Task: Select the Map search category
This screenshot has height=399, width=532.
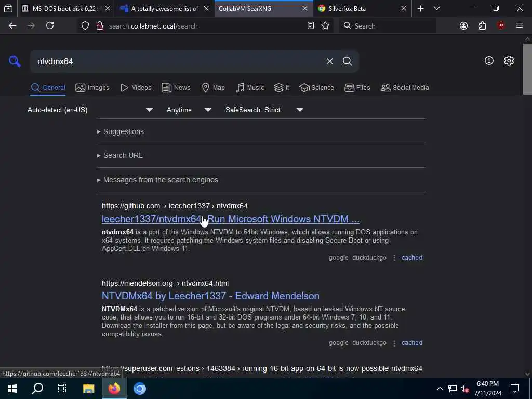Action: (x=213, y=87)
